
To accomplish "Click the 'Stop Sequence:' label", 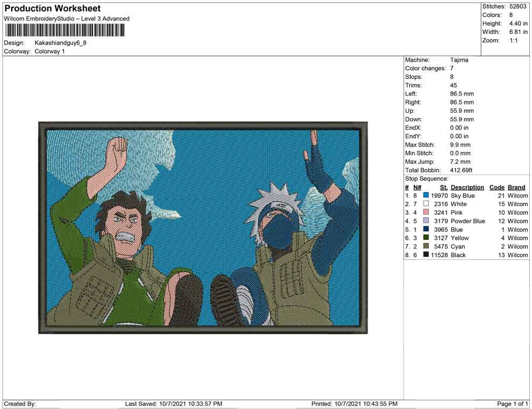I will (427, 179).
